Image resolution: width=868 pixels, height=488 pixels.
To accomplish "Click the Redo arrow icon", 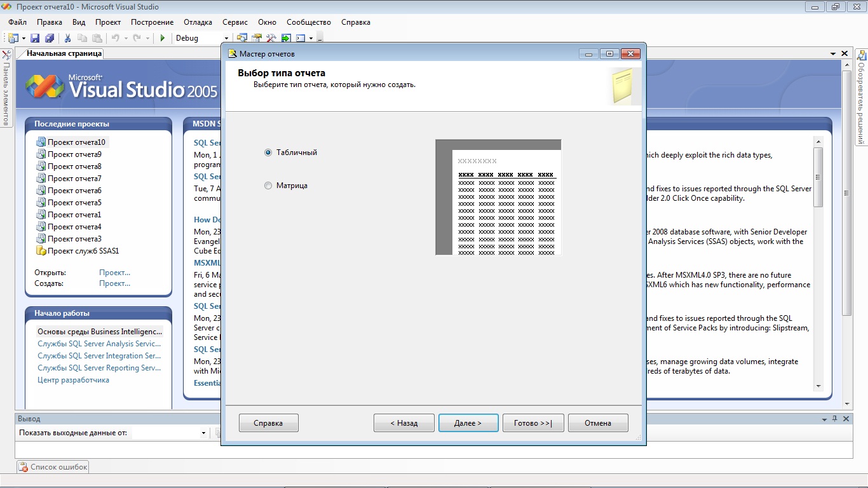I will 137,38.
